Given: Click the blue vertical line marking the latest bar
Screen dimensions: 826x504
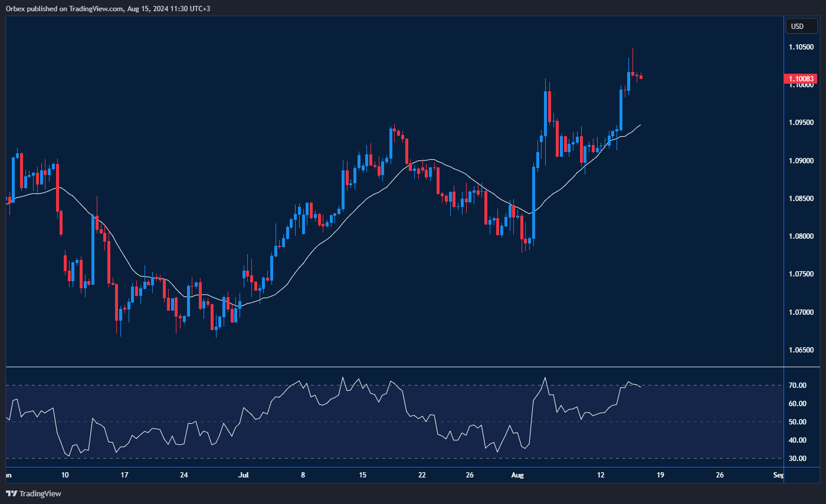Looking at the screenshot, I should pos(784,236).
